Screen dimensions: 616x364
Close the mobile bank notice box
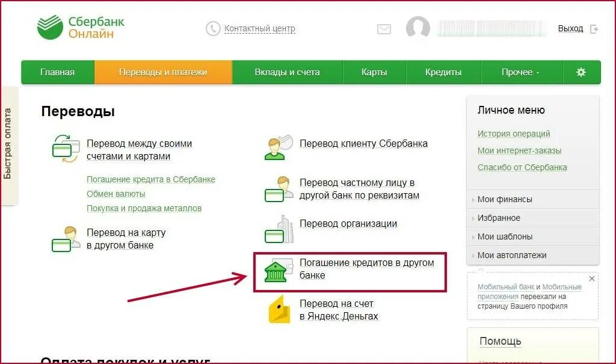tap(592, 279)
